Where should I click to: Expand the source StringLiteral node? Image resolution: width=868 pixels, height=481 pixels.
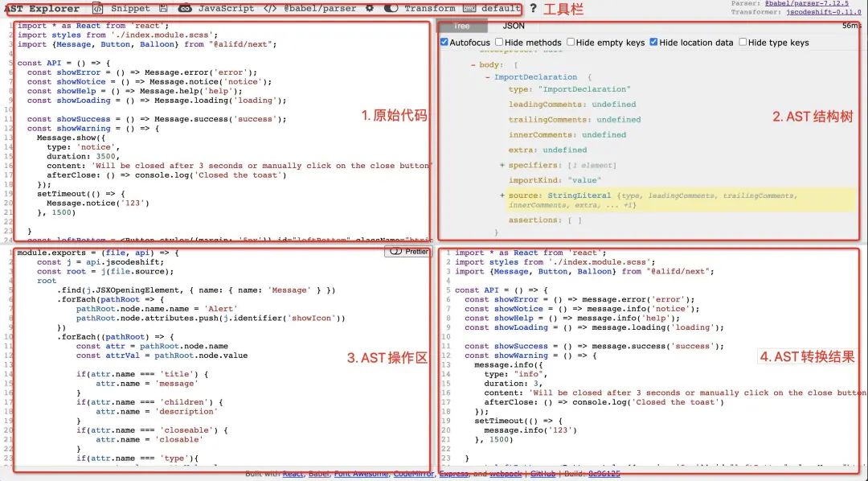click(502, 195)
